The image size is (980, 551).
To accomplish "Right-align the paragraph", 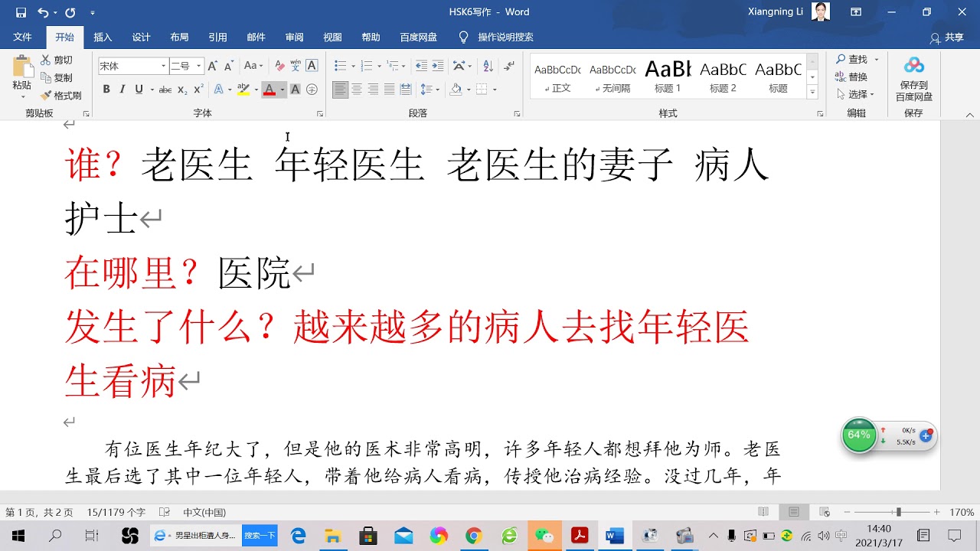I will pos(373,90).
